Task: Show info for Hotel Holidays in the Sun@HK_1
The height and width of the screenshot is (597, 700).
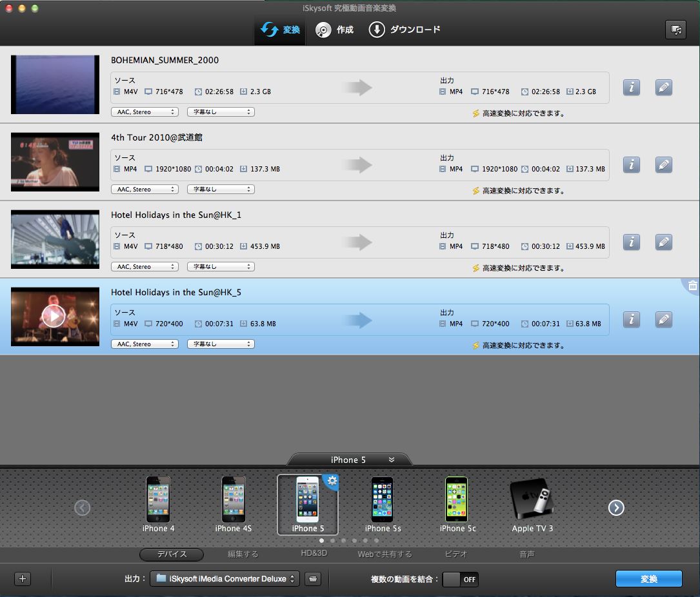Action: [x=631, y=242]
